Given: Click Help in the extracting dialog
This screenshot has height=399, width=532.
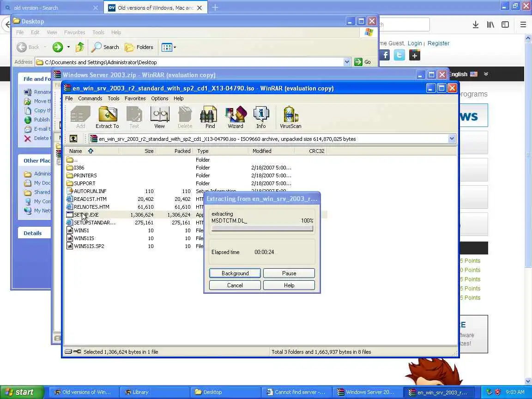Looking at the screenshot, I should 289,285.
